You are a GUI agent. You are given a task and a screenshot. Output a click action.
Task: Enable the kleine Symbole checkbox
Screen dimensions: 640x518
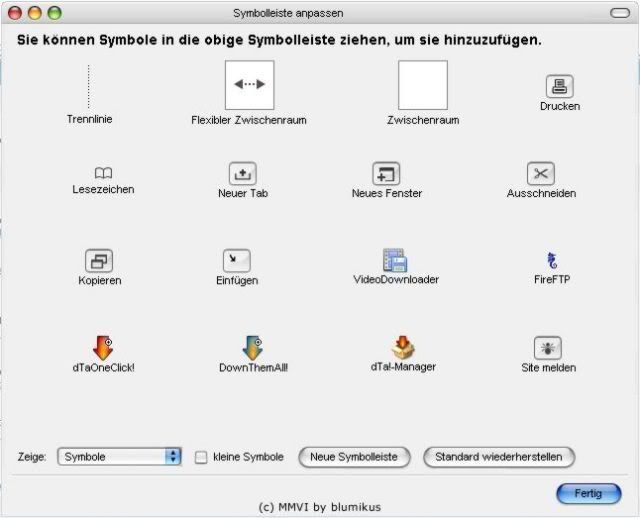point(201,457)
